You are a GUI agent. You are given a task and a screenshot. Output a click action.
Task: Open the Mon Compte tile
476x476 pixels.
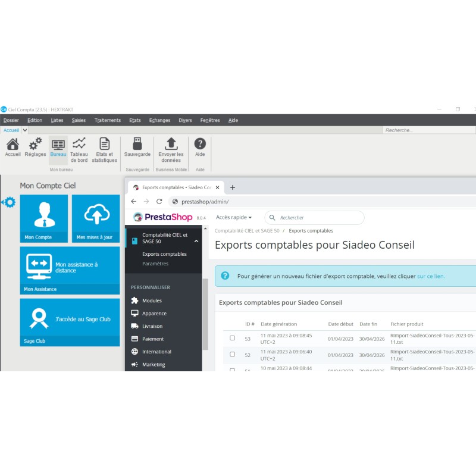[x=43, y=218]
